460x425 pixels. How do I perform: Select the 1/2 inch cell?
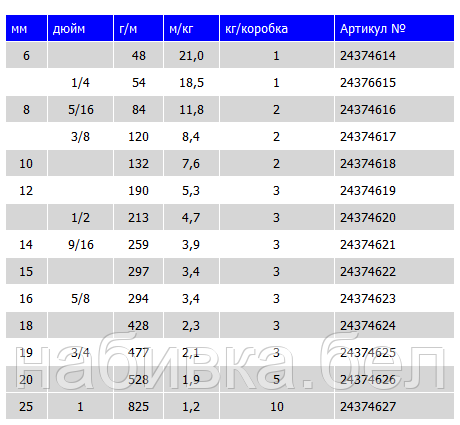tap(81, 218)
